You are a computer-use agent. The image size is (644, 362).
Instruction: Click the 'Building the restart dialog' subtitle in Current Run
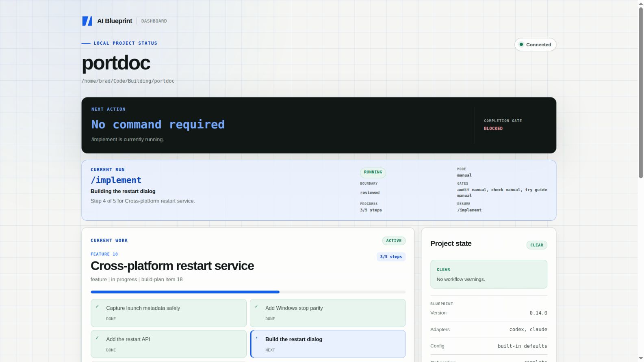(x=123, y=191)
